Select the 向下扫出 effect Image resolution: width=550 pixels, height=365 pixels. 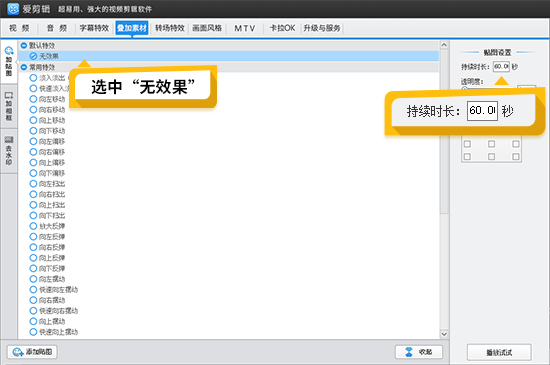[47, 215]
